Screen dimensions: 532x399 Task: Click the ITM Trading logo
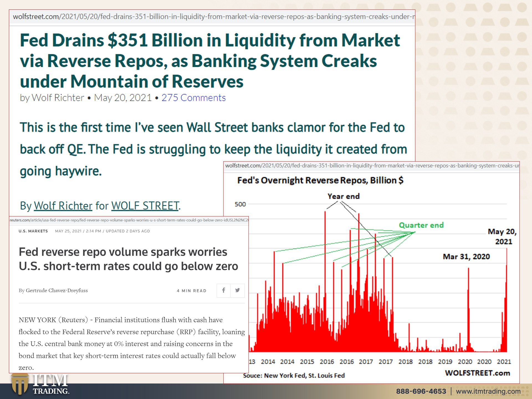(x=40, y=384)
